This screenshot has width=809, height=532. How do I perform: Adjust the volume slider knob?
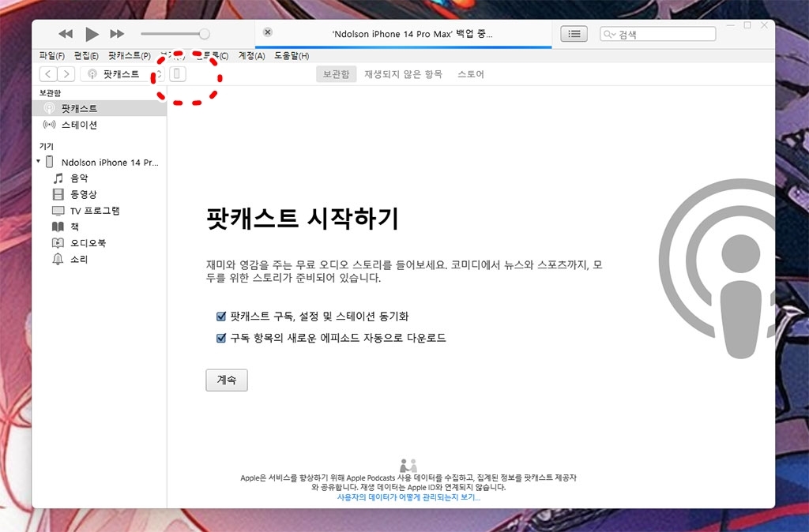[205, 34]
